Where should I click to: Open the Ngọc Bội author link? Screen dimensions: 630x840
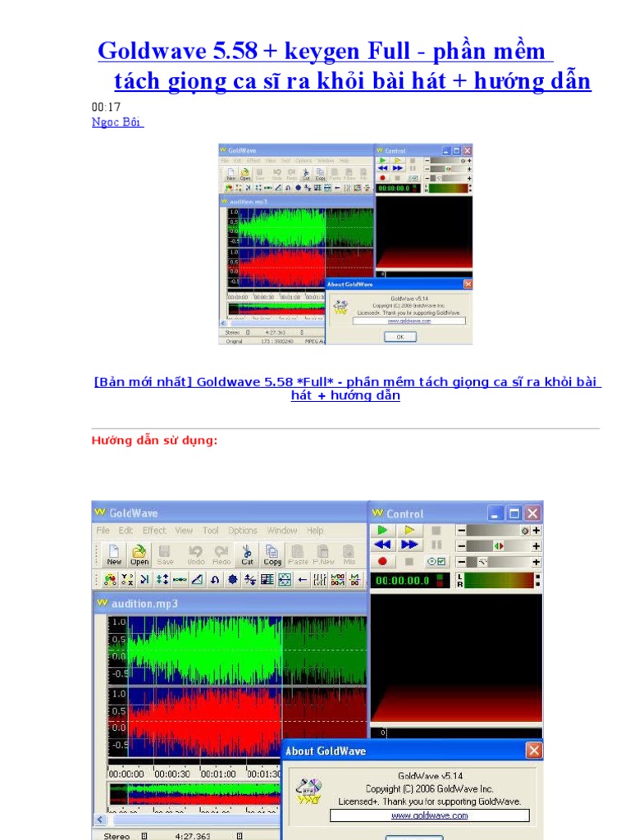pyautogui.click(x=117, y=122)
